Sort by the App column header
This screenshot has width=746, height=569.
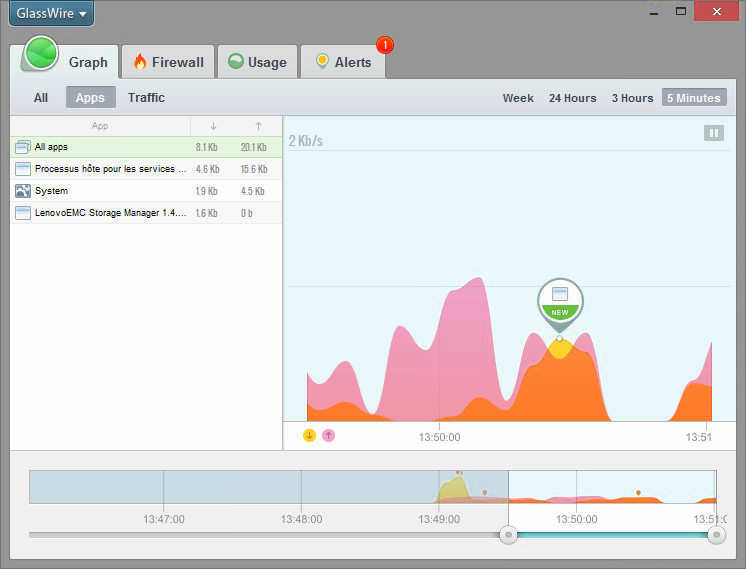pyautogui.click(x=100, y=126)
